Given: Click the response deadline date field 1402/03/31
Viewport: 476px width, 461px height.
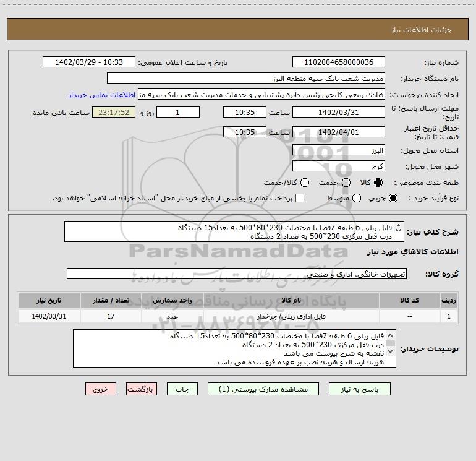Looking at the screenshot, I should (x=339, y=112).
